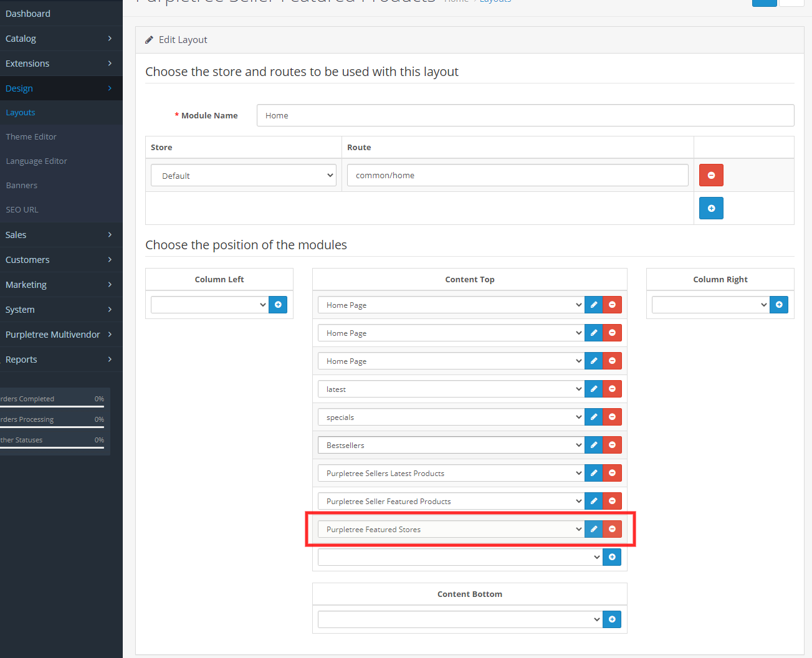Open Content Bottom module dropdown
The height and width of the screenshot is (658, 812).
point(461,619)
